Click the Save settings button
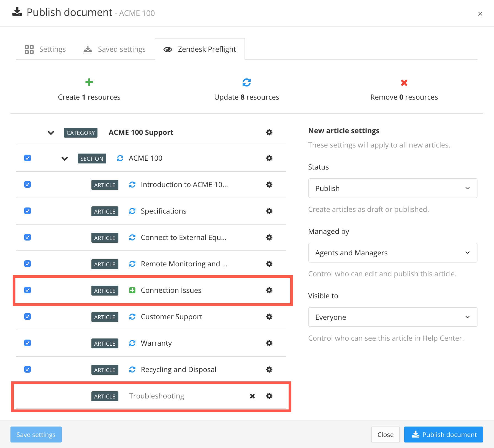 (x=36, y=435)
